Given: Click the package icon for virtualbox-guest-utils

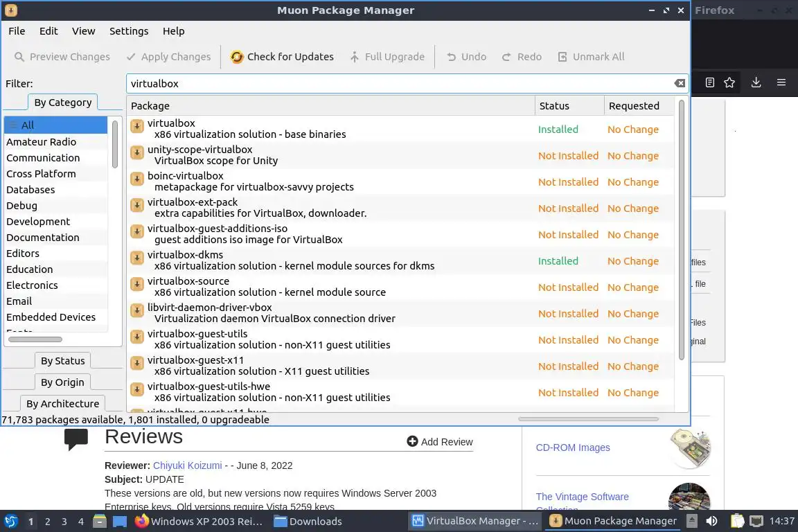Looking at the screenshot, I should [137, 337].
